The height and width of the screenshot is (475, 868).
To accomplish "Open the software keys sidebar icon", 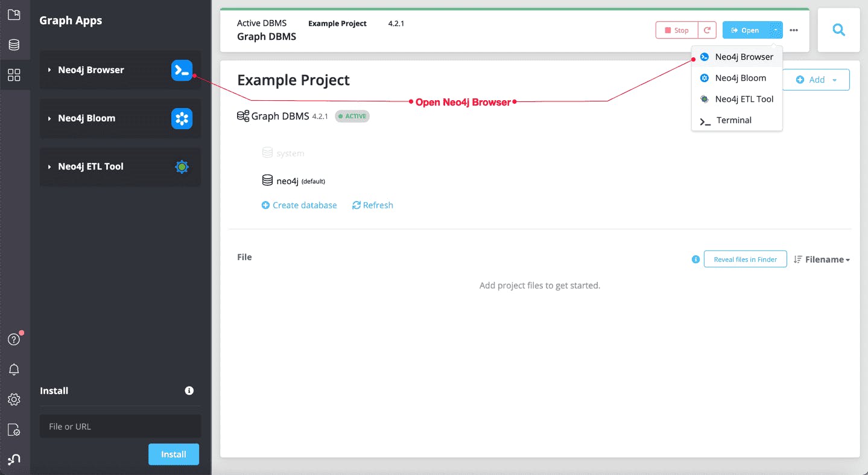I will pyautogui.click(x=14, y=430).
